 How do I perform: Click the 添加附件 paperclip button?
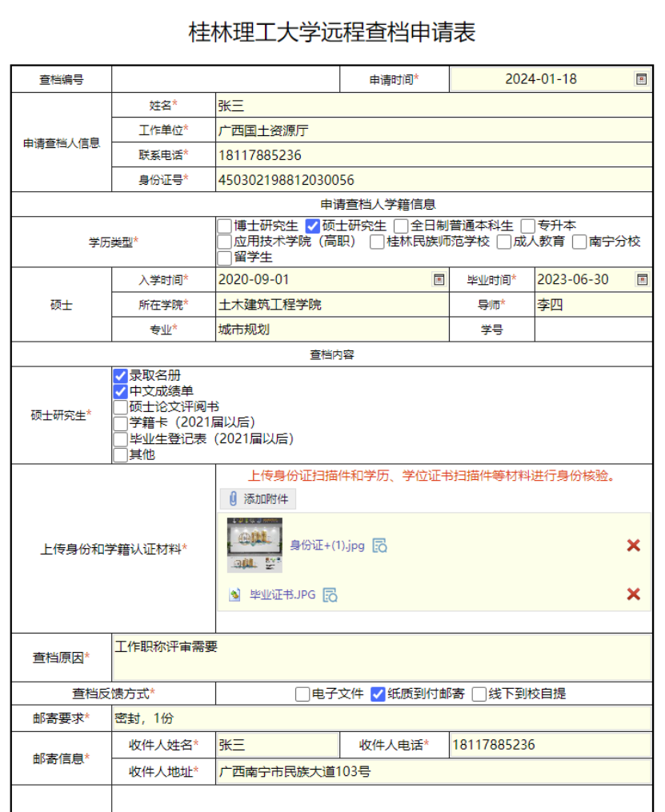(x=258, y=499)
